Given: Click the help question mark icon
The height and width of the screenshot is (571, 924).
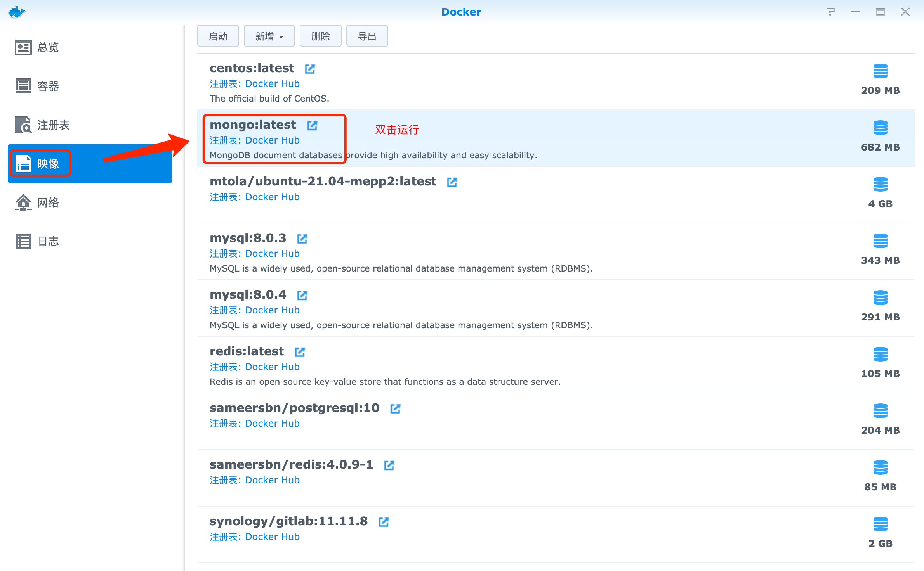Looking at the screenshot, I should tap(831, 12).
